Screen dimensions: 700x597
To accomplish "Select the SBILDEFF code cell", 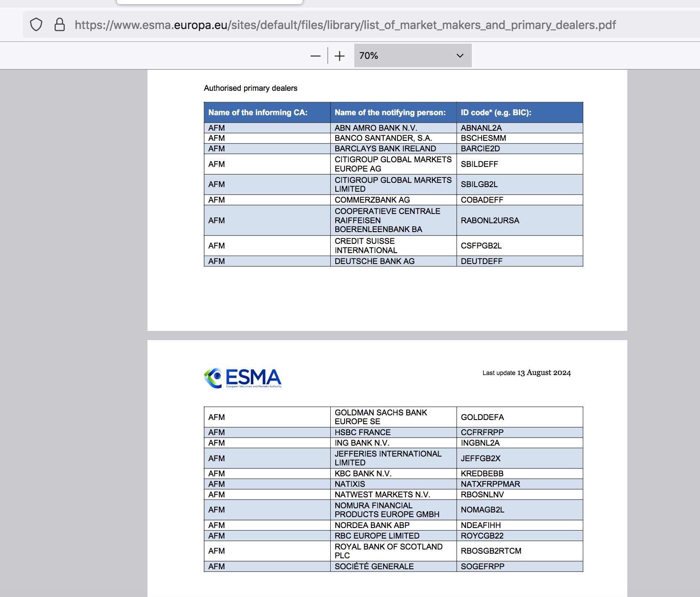I will (520, 164).
